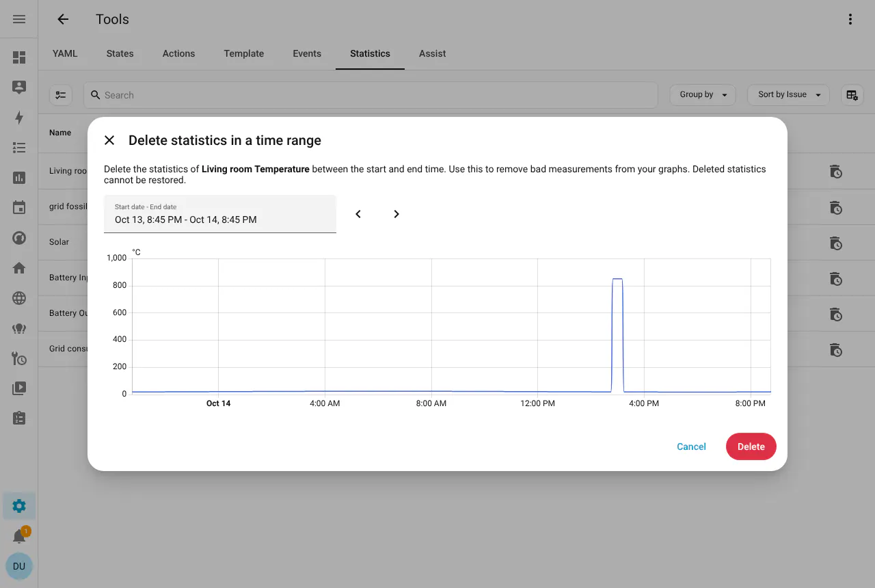Open the bar chart History sidebar icon
The image size is (875, 588).
pos(19,178)
